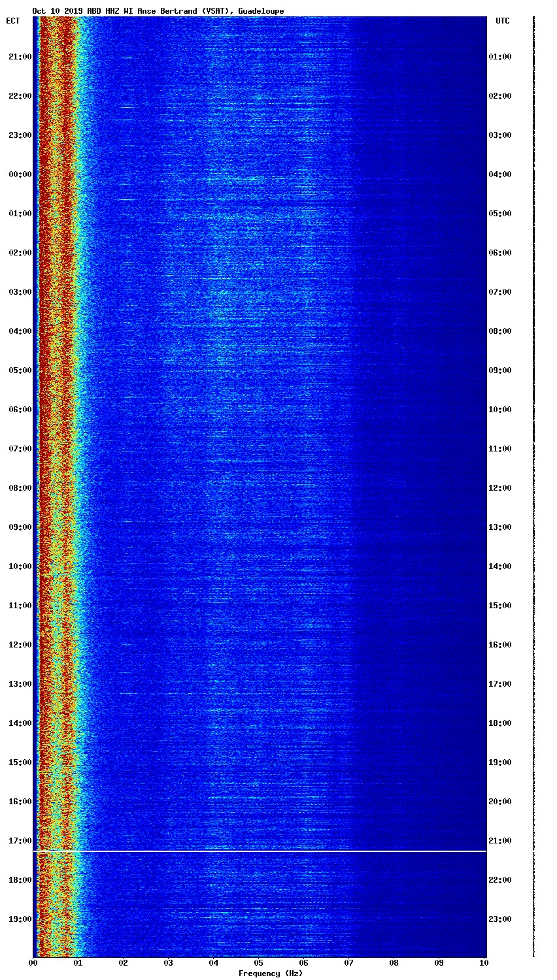Click the 03:00 UTC time label
The image size is (557, 980).
point(500,135)
